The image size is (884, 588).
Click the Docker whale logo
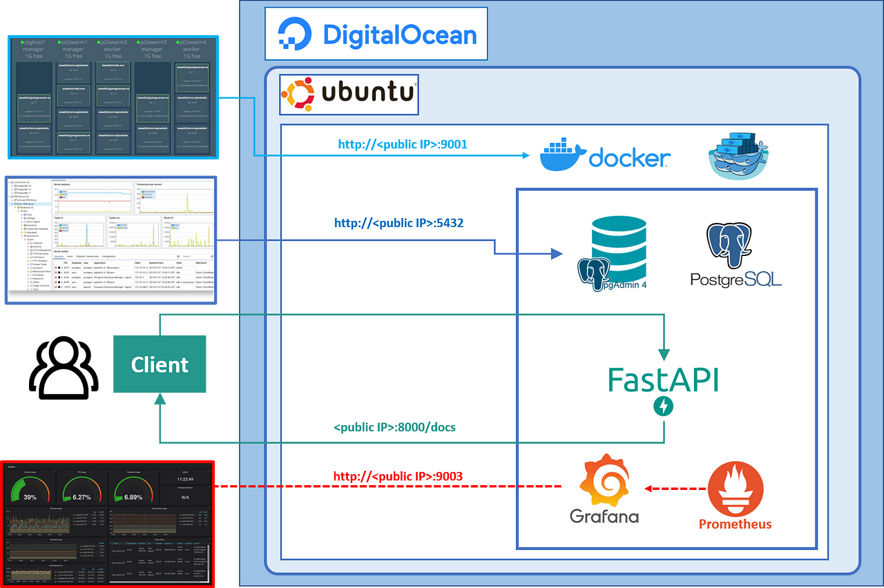(x=562, y=155)
